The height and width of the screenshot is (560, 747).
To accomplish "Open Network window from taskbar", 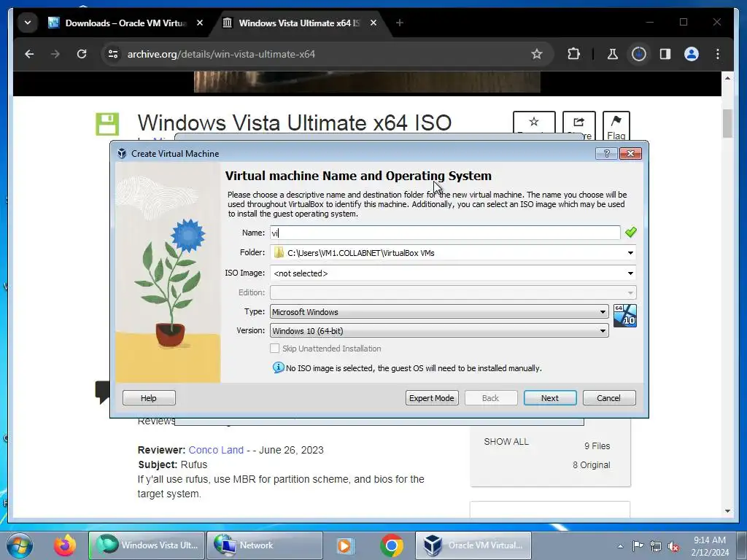I will tap(265, 545).
